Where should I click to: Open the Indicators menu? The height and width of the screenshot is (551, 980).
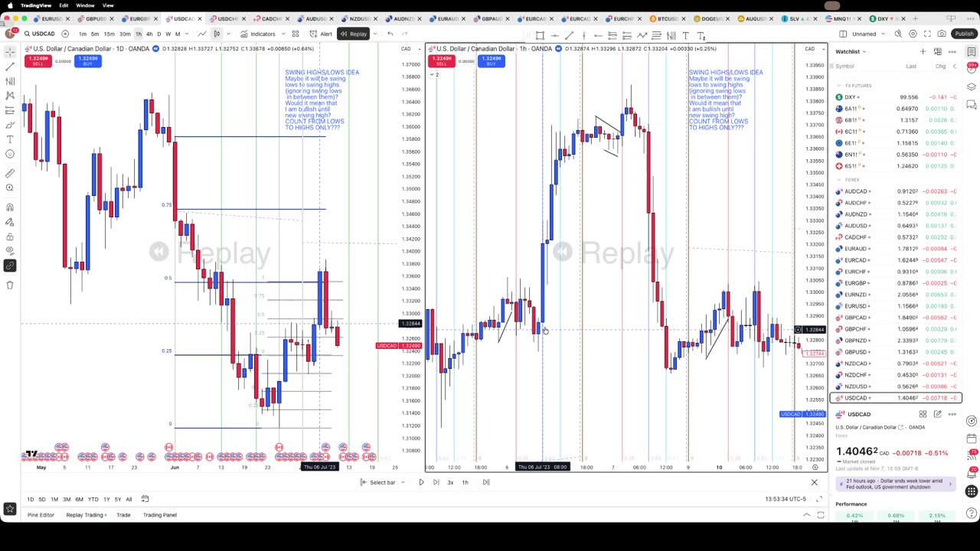[257, 34]
